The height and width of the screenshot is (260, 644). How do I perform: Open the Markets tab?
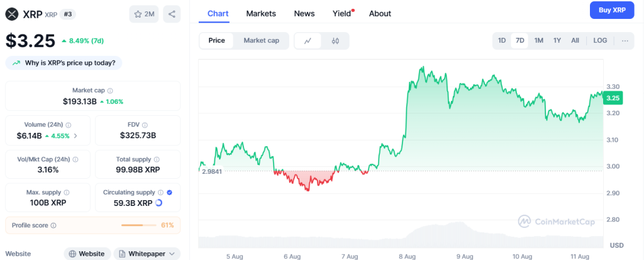pos(260,13)
